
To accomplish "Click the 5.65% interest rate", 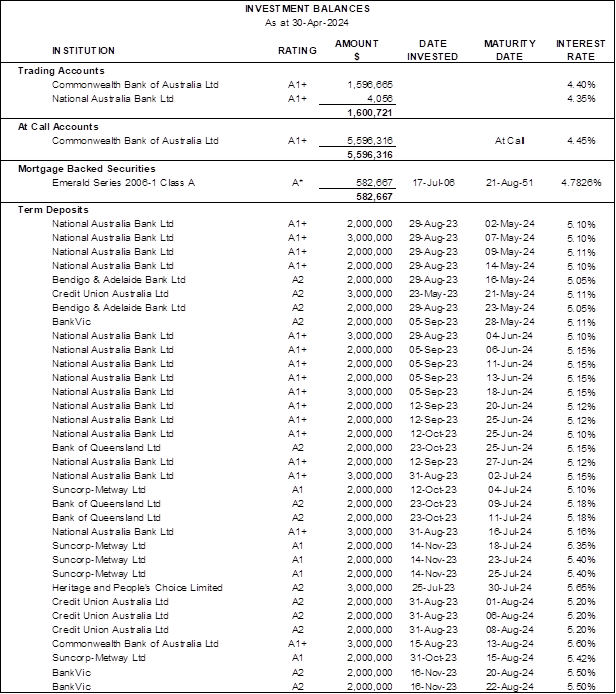I will coord(581,588).
